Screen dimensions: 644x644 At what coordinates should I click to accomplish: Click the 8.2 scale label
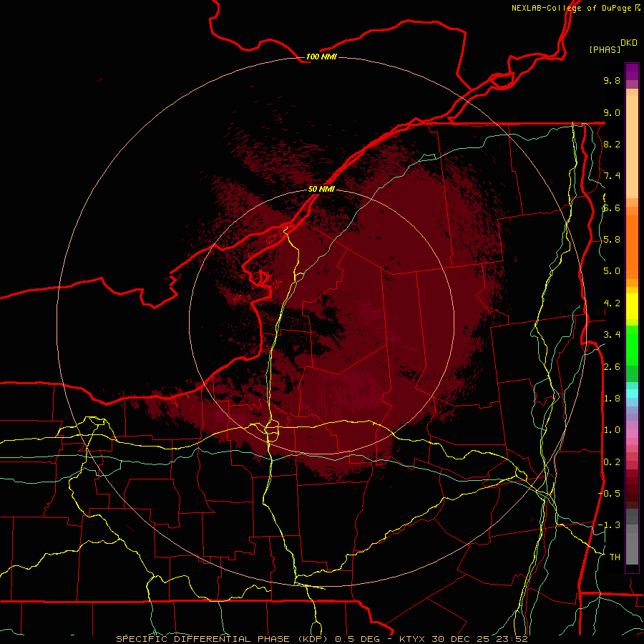(x=612, y=144)
